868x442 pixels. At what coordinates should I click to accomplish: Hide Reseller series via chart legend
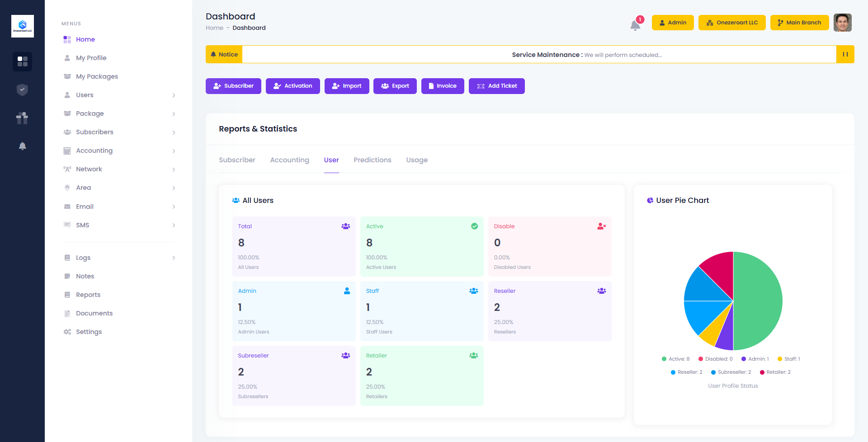click(686, 372)
